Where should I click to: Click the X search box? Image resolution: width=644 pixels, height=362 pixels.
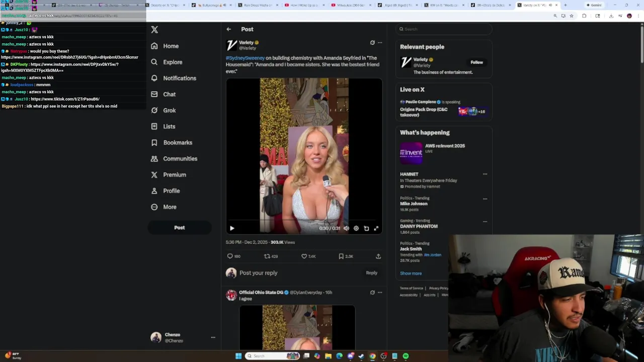(x=444, y=29)
